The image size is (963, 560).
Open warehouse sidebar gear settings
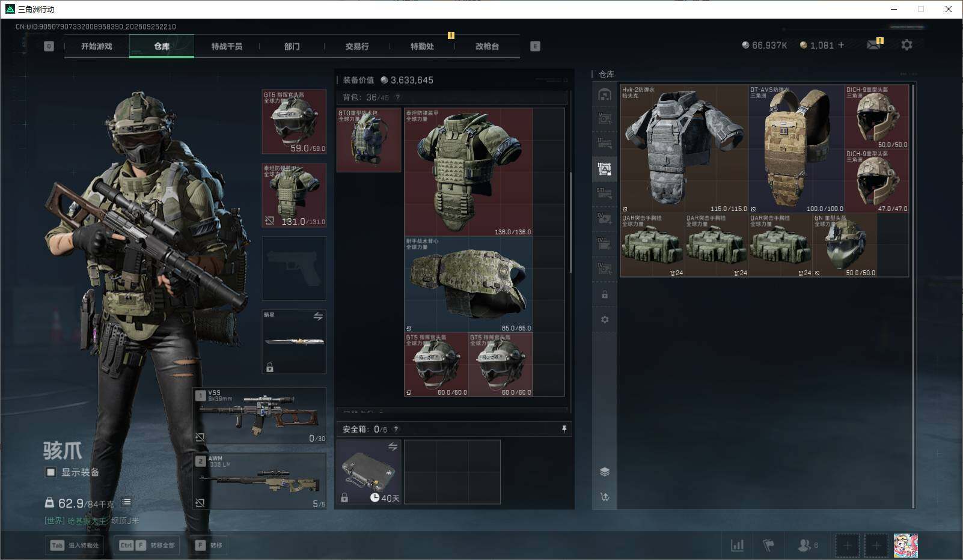[x=605, y=319]
